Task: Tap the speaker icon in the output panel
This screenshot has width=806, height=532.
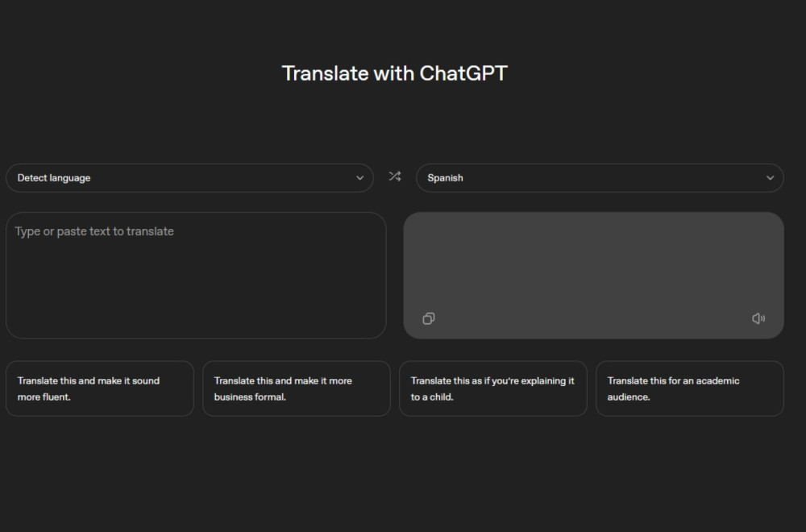Action: coord(758,318)
